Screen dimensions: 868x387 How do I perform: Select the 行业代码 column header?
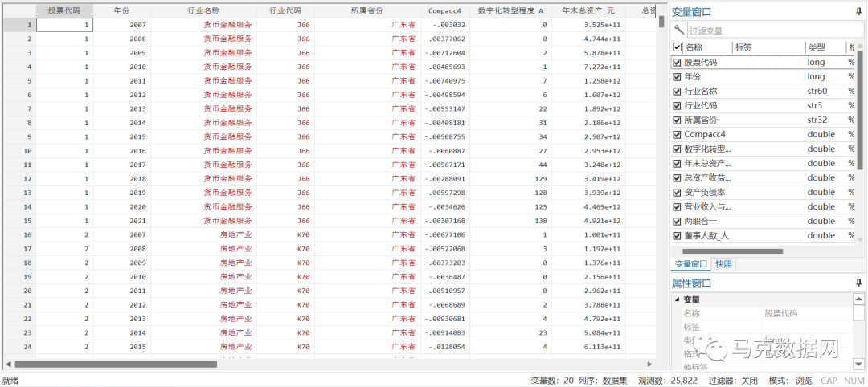tap(285, 10)
